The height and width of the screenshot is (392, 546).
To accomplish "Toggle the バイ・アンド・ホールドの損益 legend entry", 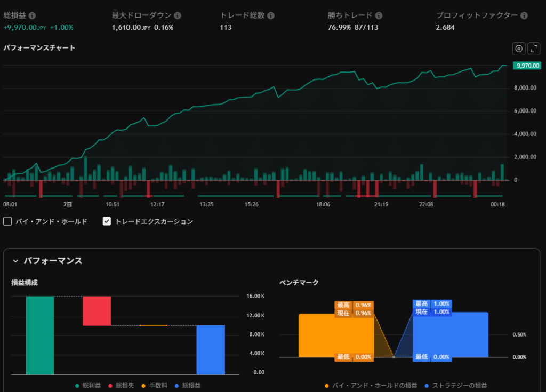I will [x=372, y=385].
